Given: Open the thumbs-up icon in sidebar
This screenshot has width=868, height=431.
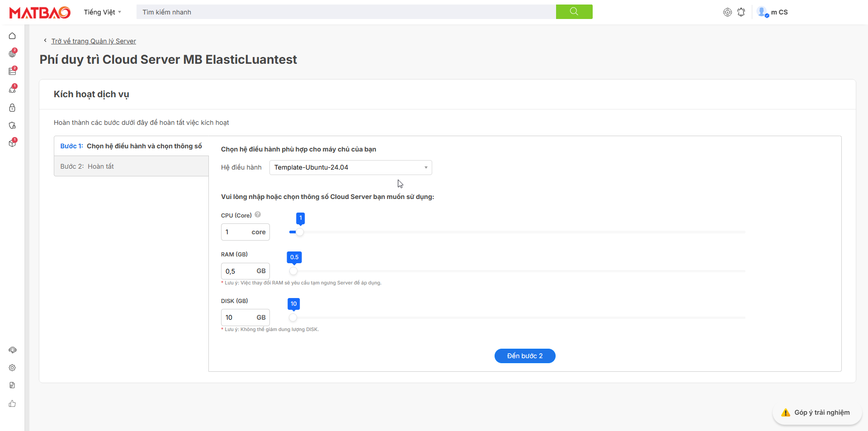Looking at the screenshot, I should click(x=12, y=403).
